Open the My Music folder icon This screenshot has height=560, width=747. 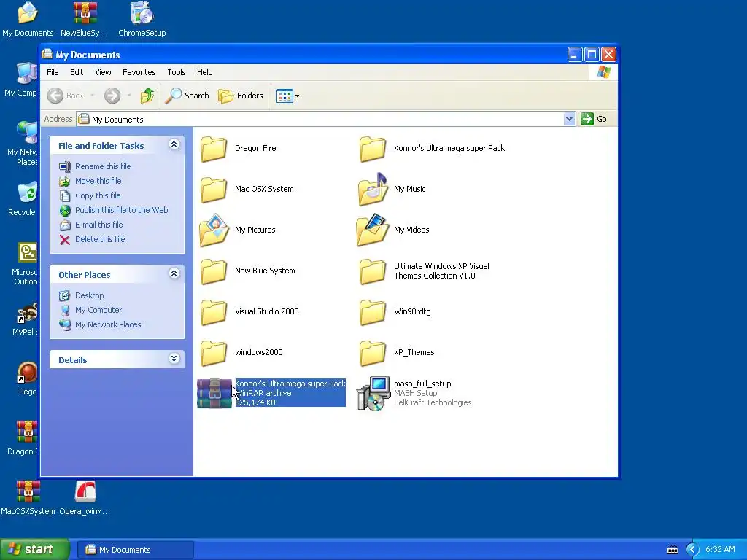tap(373, 190)
